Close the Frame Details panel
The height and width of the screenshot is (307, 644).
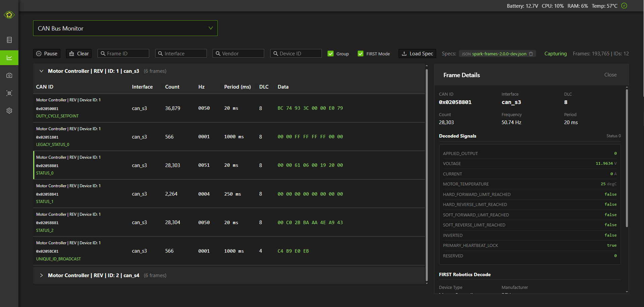[x=610, y=75]
